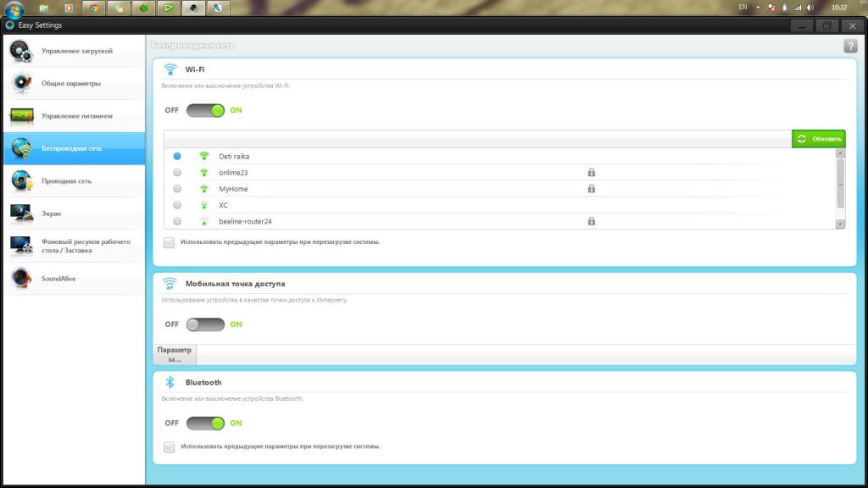868x488 pixels.
Task: Open the Проводная сеть wired network icon
Action: [21, 180]
